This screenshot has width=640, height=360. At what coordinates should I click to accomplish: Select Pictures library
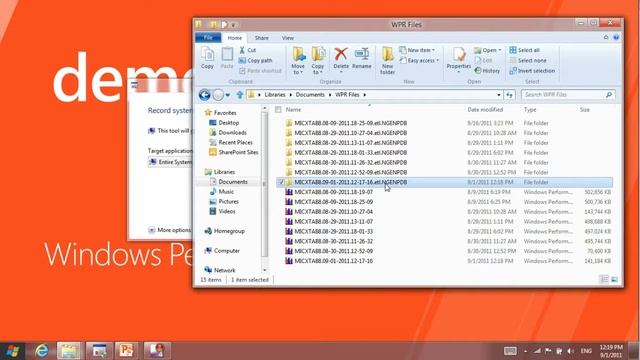click(224, 201)
